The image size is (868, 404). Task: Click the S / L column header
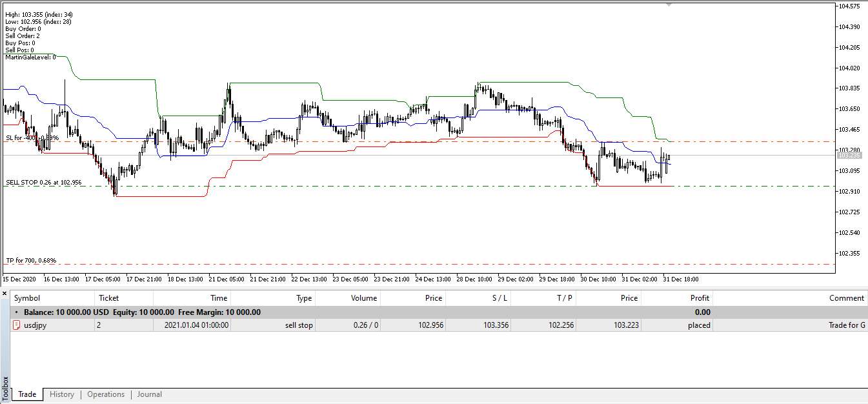click(499, 298)
